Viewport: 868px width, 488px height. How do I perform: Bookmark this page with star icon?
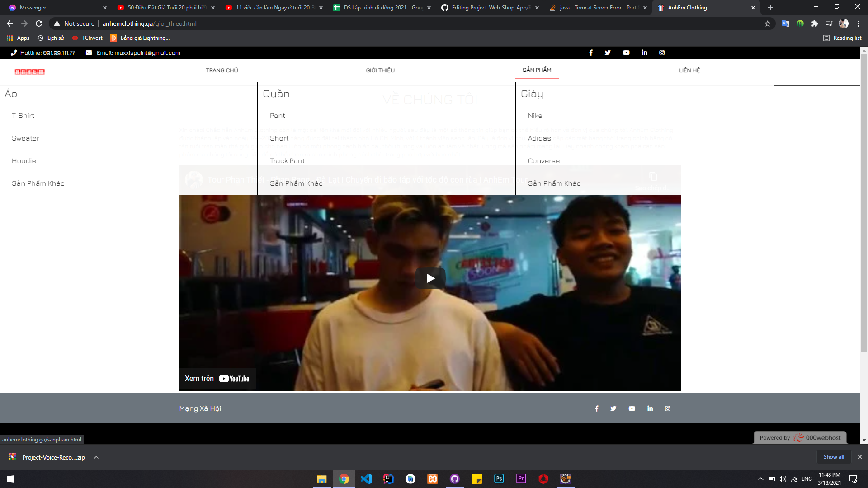pos(768,23)
